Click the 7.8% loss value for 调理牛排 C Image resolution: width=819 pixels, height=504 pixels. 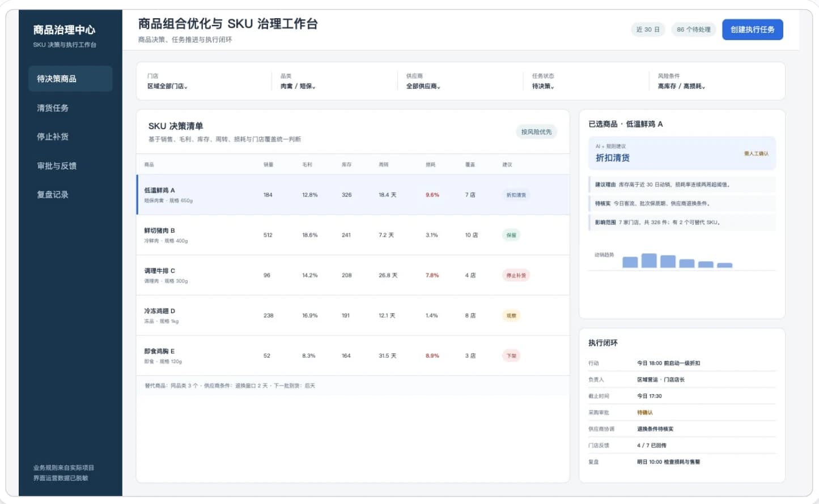tap(432, 275)
